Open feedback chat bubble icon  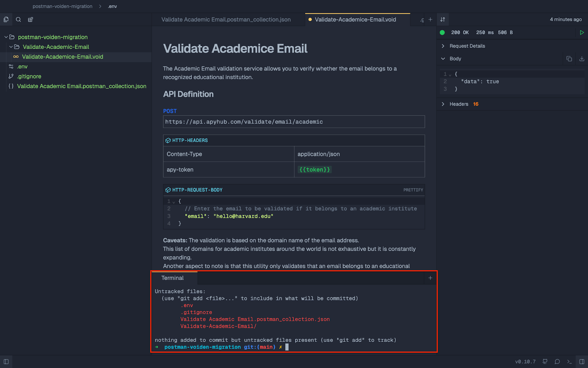coord(557,361)
